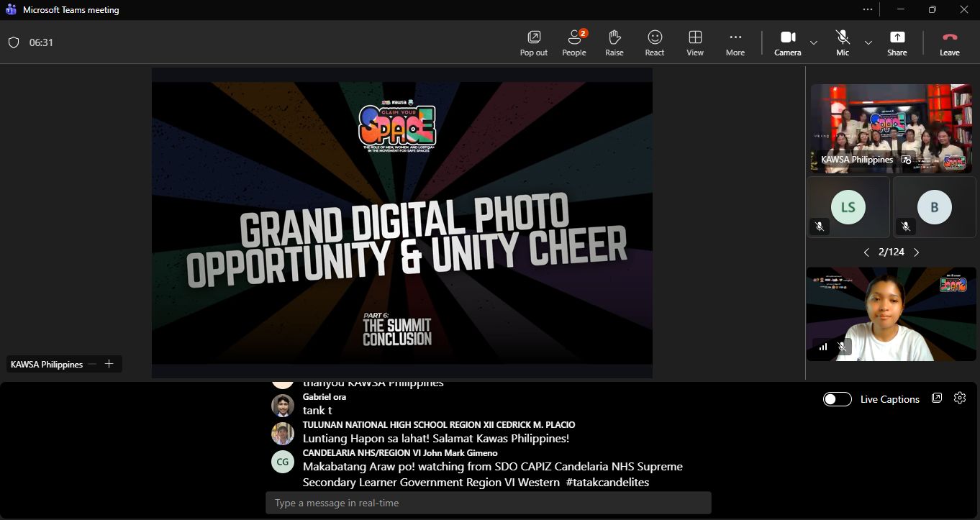Click the Gabriel ora sender name

pyautogui.click(x=325, y=397)
